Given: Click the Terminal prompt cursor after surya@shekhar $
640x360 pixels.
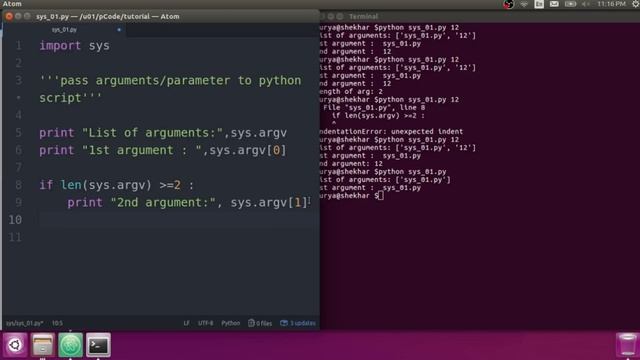Looking at the screenshot, I should click(380, 196).
